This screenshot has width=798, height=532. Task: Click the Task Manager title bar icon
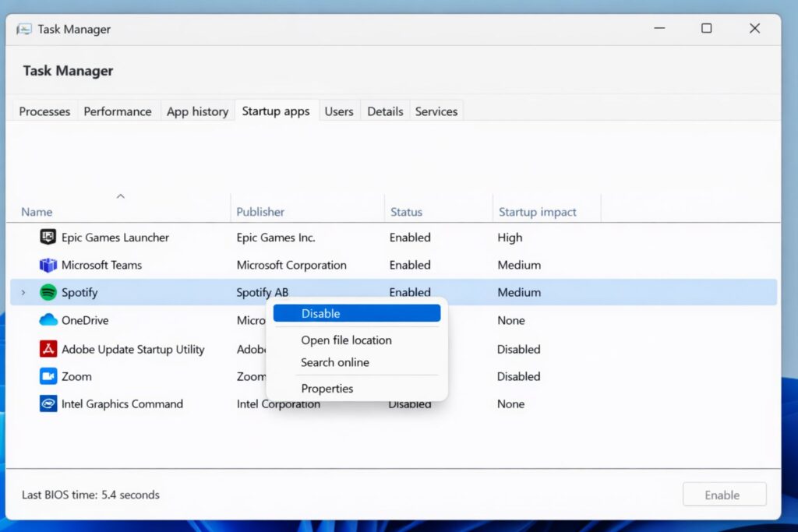tap(23, 28)
